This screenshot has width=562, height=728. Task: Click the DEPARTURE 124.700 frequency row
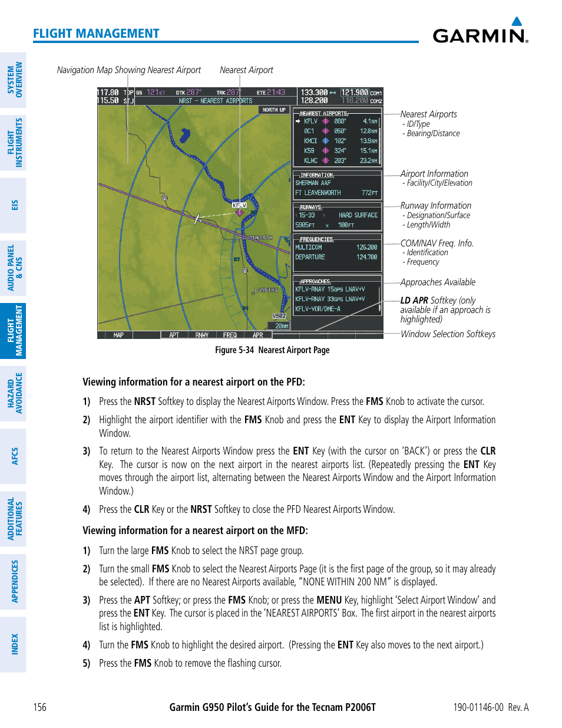tap(336, 257)
